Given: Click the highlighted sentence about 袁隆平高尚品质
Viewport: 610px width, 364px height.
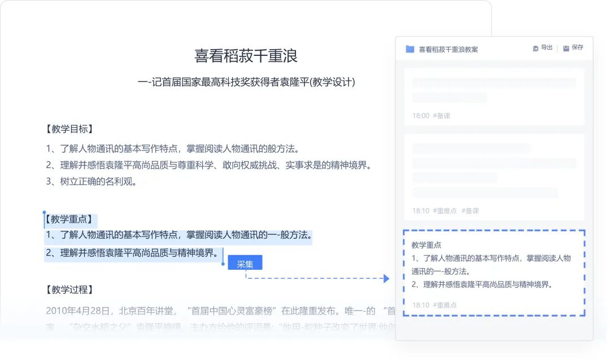Looking at the screenshot, I should 133,253.
